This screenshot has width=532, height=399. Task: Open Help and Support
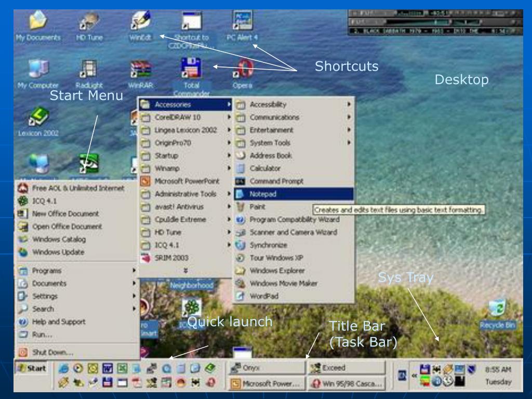click(x=77, y=322)
